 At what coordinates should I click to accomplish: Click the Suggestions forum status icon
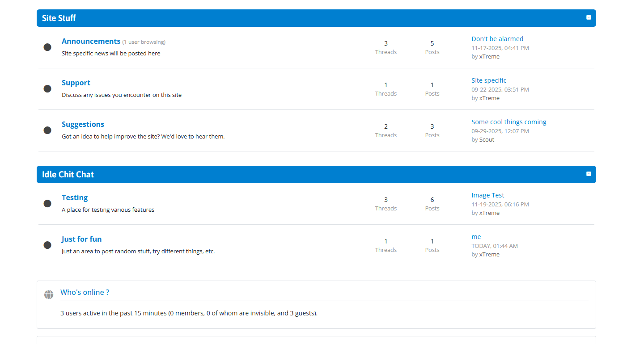click(x=47, y=130)
